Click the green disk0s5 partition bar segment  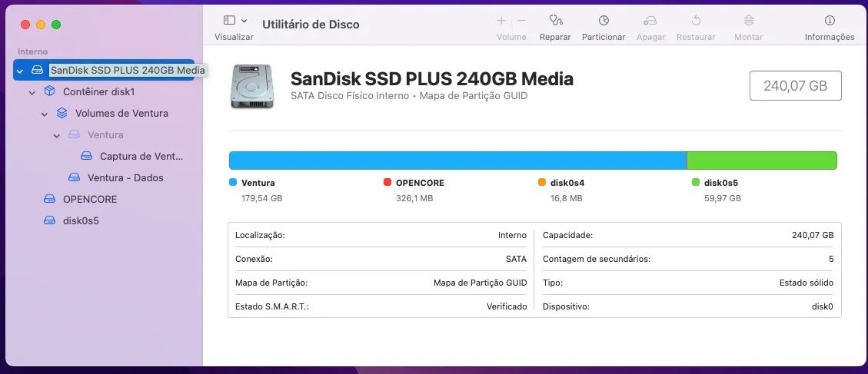tap(762, 161)
